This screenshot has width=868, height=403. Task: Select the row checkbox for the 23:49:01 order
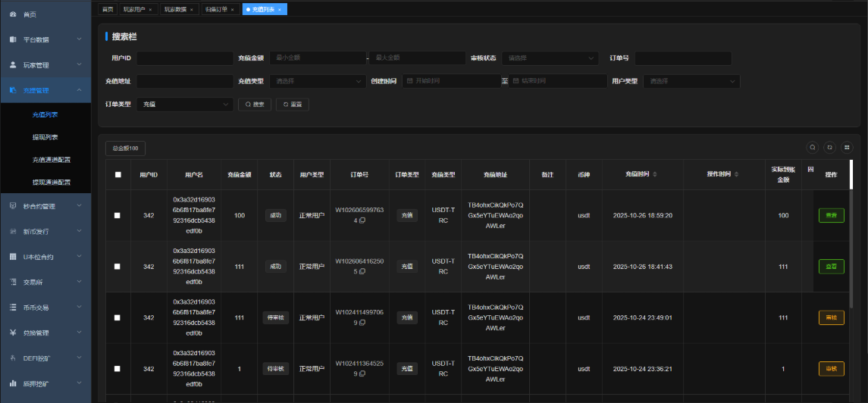point(118,317)
